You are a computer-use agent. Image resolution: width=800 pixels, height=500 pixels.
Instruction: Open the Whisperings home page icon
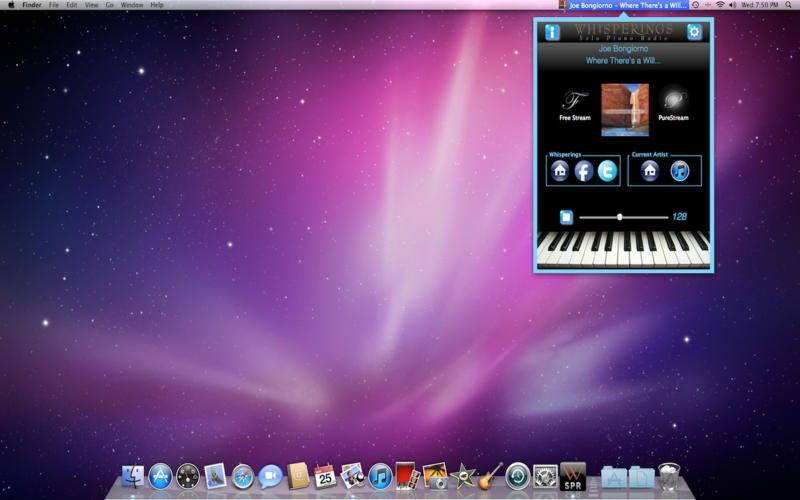point(560,171)
